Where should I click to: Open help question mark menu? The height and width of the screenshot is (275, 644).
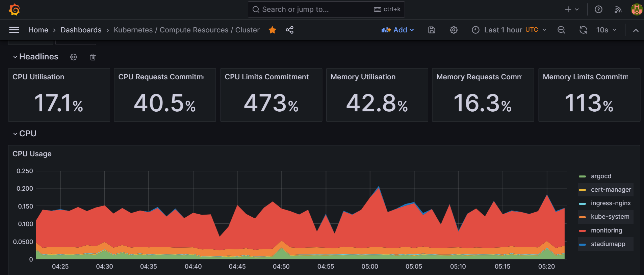[598, 9]
